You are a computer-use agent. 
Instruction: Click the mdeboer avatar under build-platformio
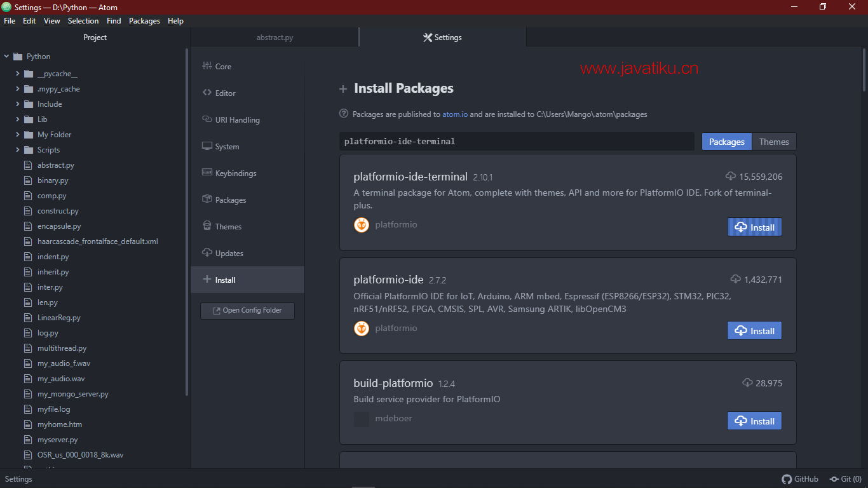click(x=362, y=419)
